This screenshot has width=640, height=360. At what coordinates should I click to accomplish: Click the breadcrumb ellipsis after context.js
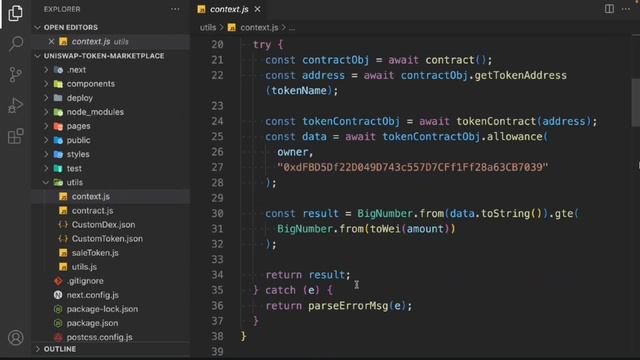coord(292,28)
